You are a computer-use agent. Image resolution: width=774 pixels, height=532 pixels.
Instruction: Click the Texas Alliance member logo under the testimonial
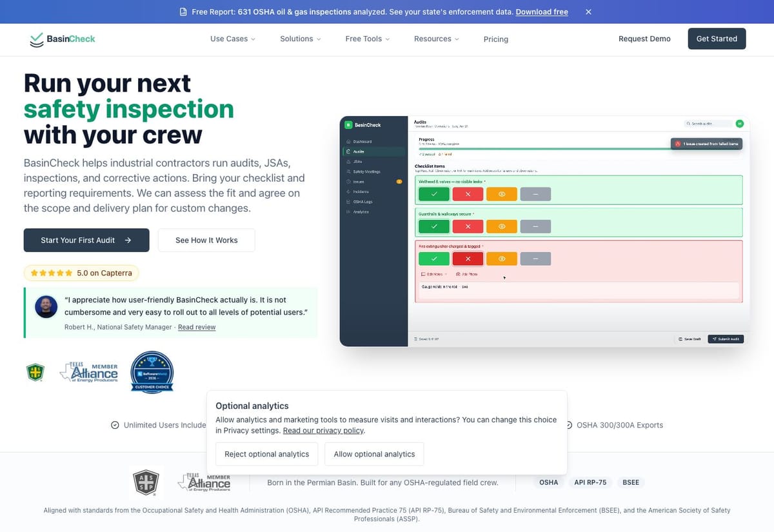[x=89, y=372]
